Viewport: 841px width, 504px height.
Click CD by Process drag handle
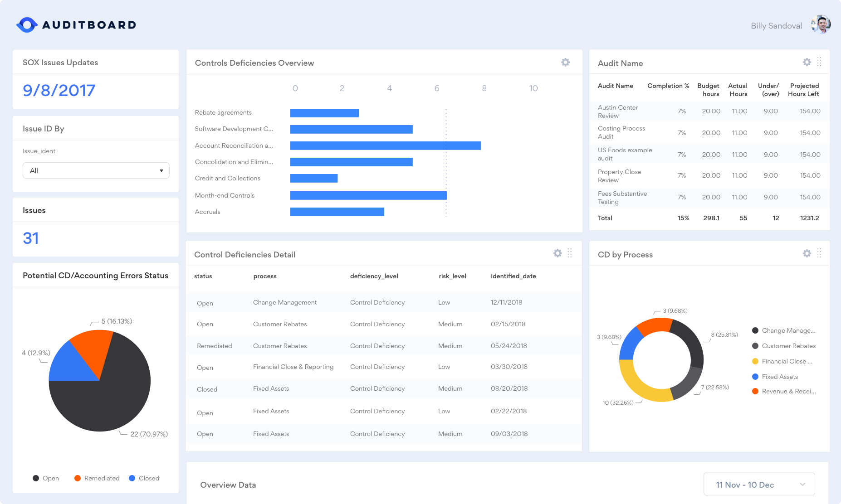tap(819, 253)
